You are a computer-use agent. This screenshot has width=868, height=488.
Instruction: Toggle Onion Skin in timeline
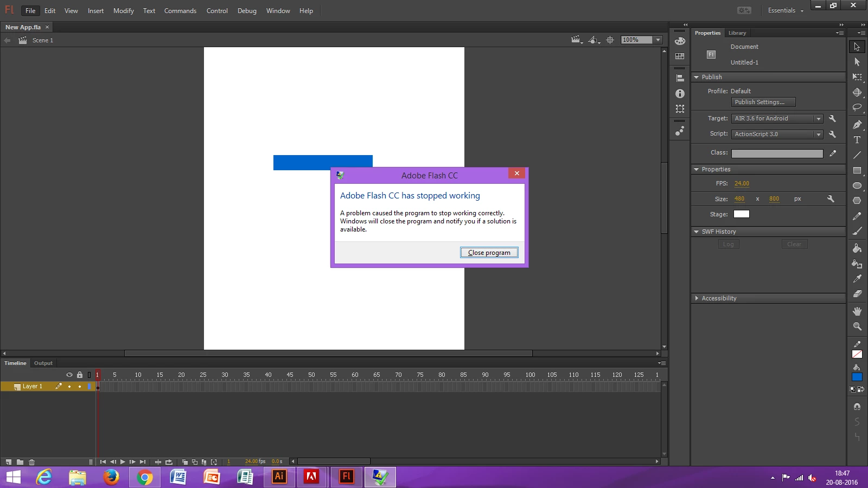[x=185, y=462]
